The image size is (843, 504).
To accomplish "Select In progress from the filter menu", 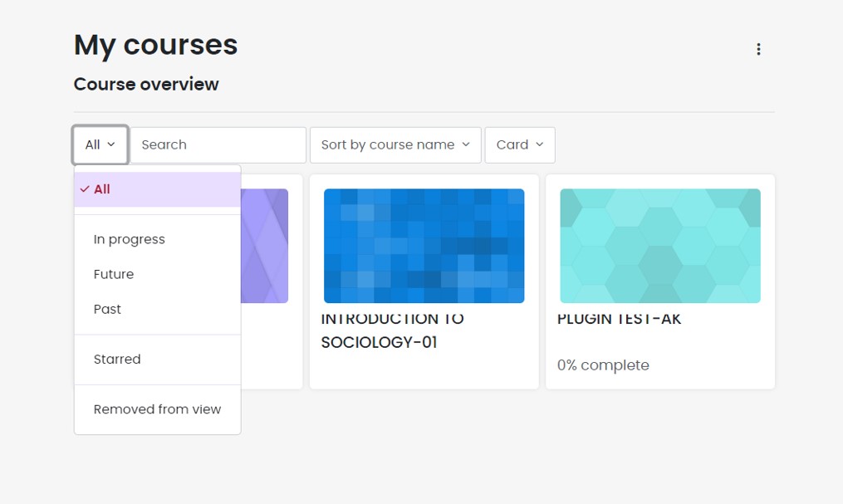I will coord(129,239).
